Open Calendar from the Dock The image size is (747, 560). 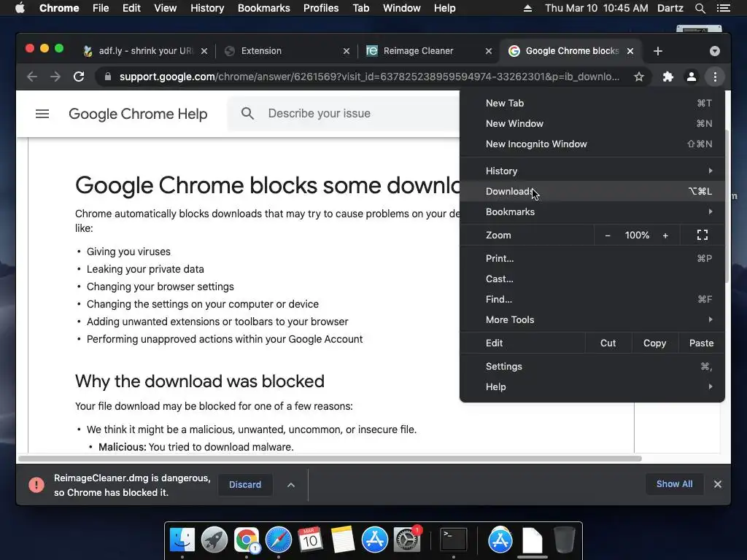[x=310, y=540]
